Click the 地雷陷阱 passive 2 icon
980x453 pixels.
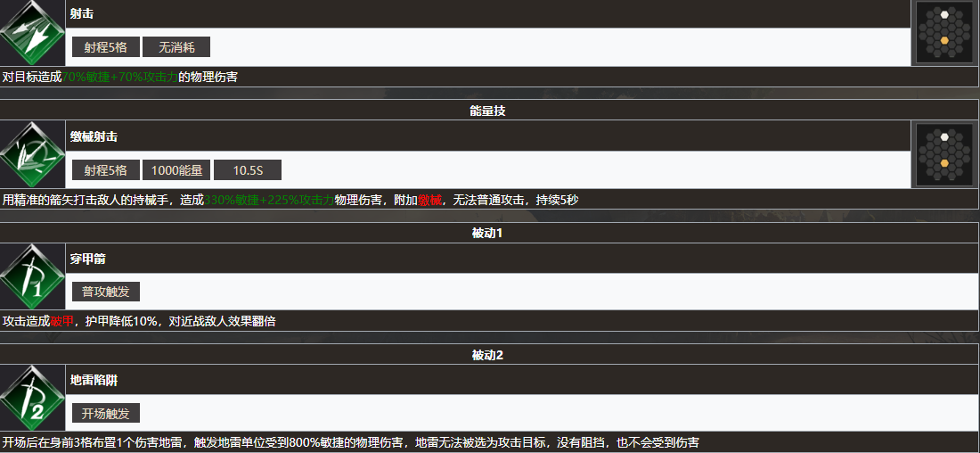pos(32,398)
